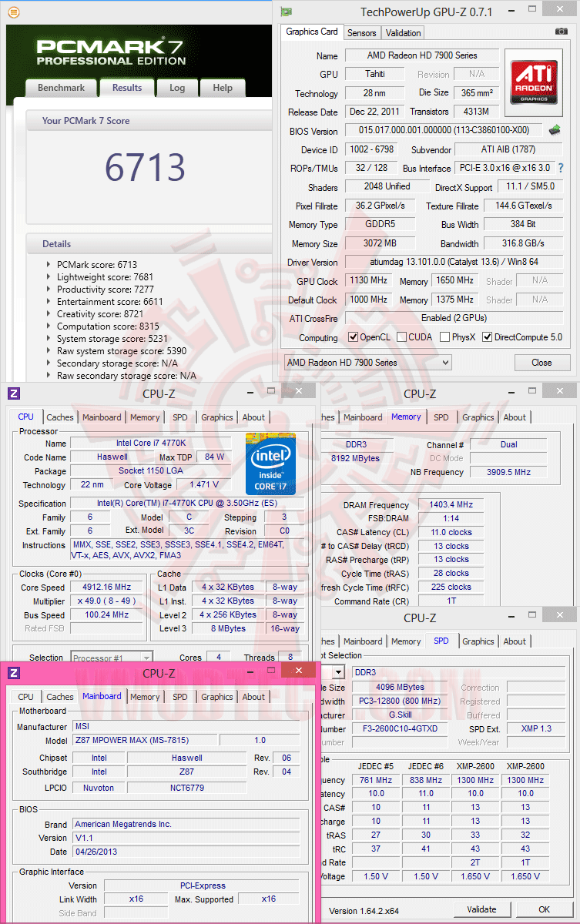Click the GPU-Z Name field
This screenshot has width=580, height=924.
422,55
